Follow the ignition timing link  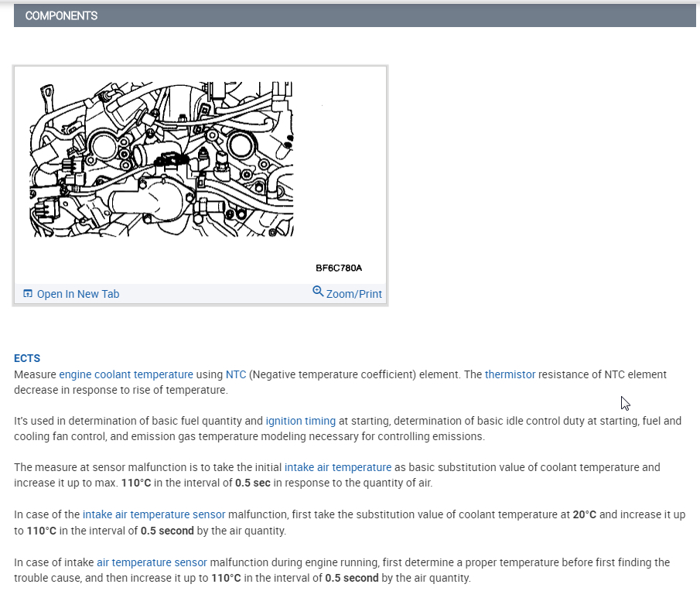(x=300, y=421)
